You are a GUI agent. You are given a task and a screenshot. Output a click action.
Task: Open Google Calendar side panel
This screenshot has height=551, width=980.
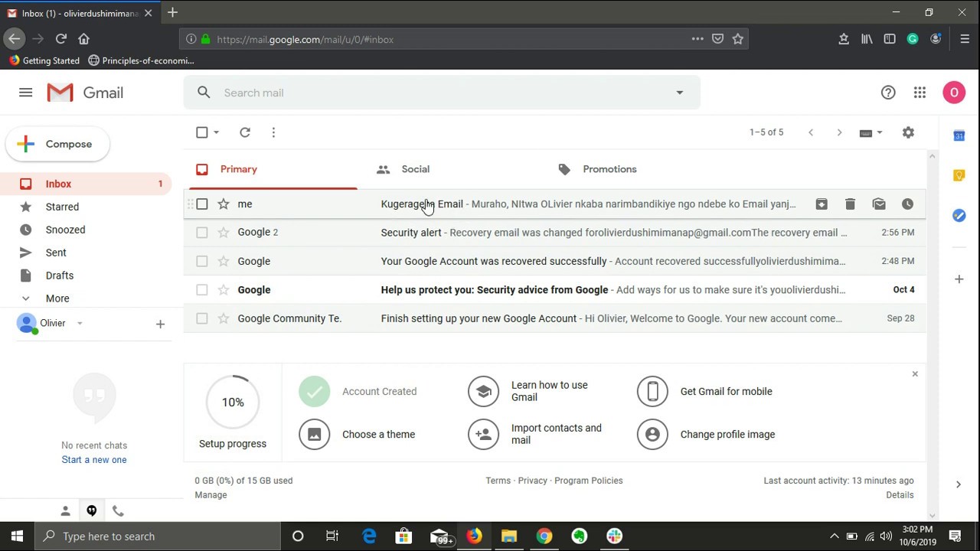[x=959, y=135]
